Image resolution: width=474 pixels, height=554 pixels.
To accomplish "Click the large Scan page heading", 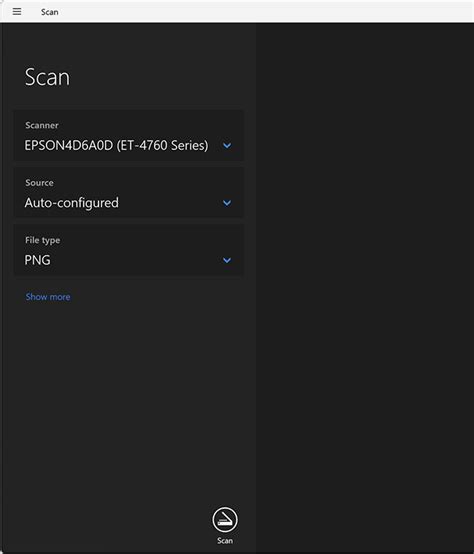I will coord(47,77).
